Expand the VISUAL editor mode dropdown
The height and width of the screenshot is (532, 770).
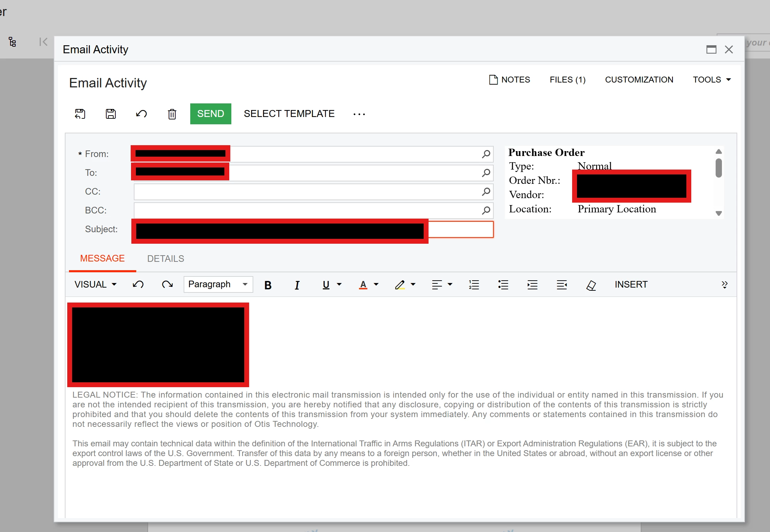(x=95, y=284)
